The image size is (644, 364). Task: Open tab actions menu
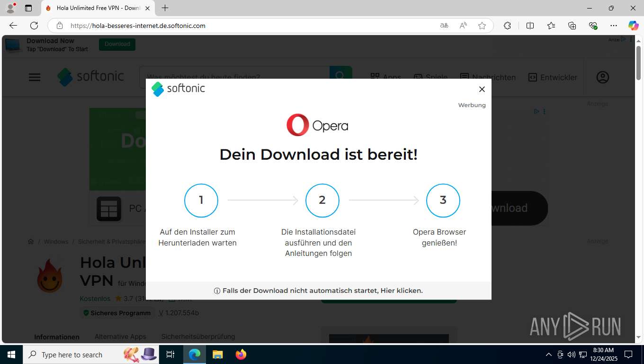28,8
